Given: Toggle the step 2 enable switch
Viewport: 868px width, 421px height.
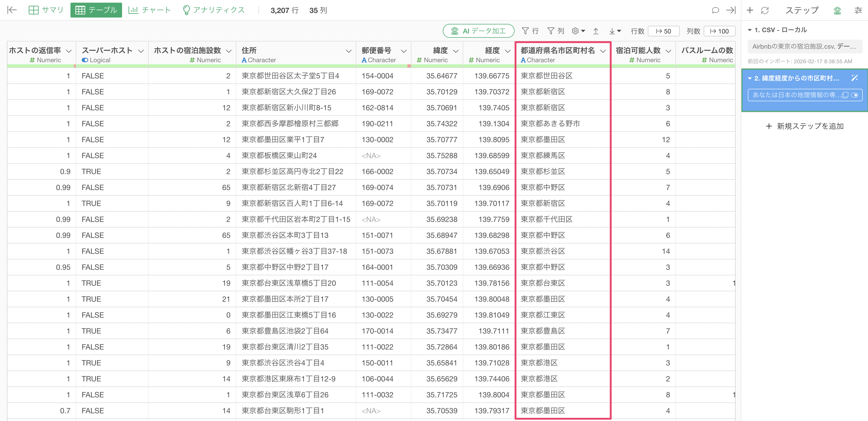Looking at the screenshot, I should coord(854,95).
